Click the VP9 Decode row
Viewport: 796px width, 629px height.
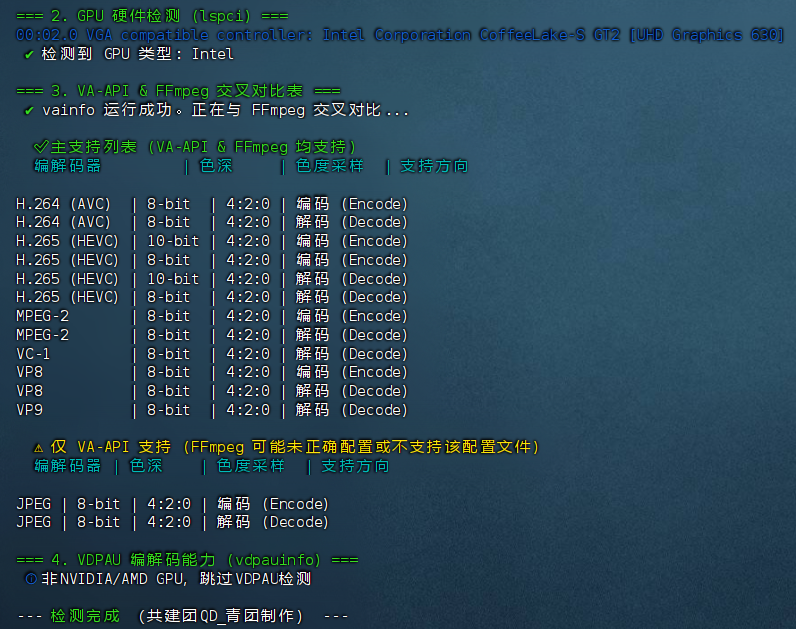pyautogui.click(x=212, y=410)
